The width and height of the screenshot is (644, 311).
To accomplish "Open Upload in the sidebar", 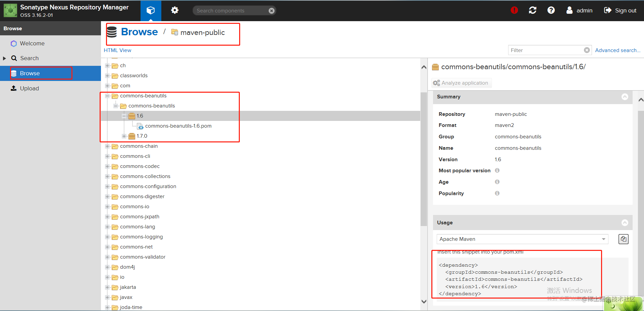I will [x=29, y=88].
